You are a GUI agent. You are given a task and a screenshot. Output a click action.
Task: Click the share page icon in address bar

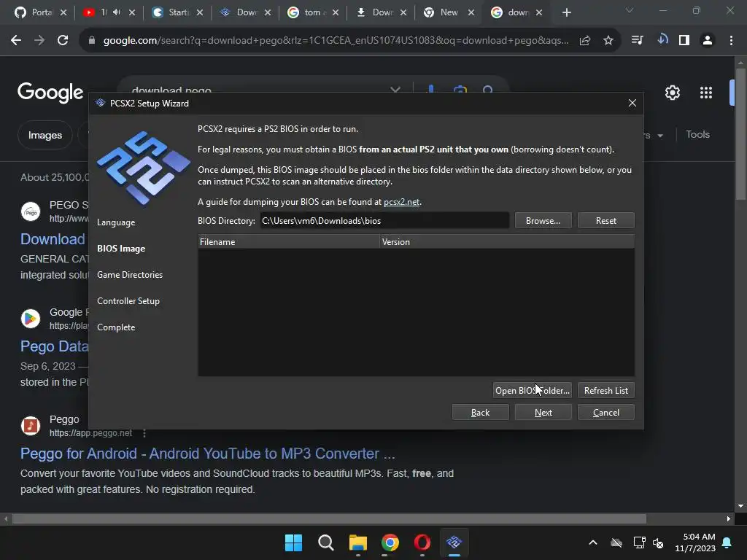click(x=585, y=41)
